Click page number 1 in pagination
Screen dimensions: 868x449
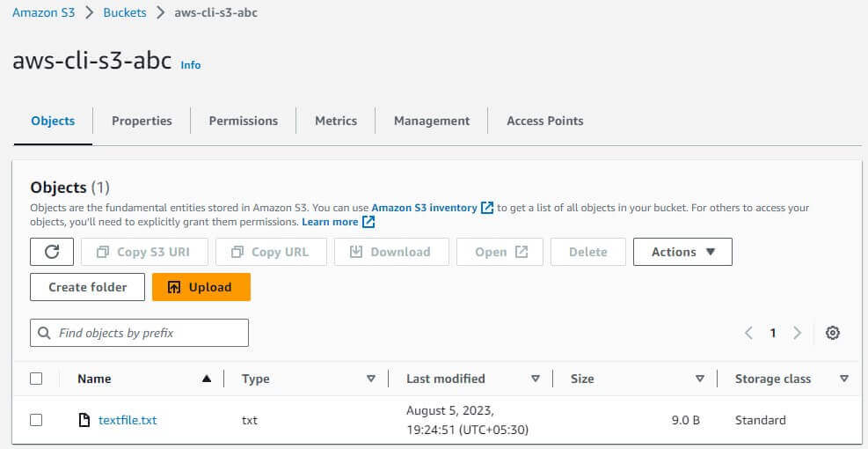click(773, 333)
